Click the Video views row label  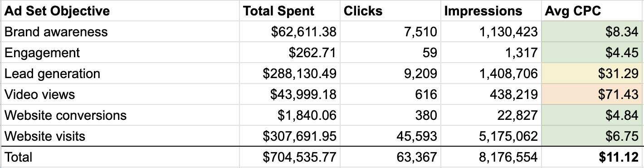pyautogui.click(x=120, y=94)
